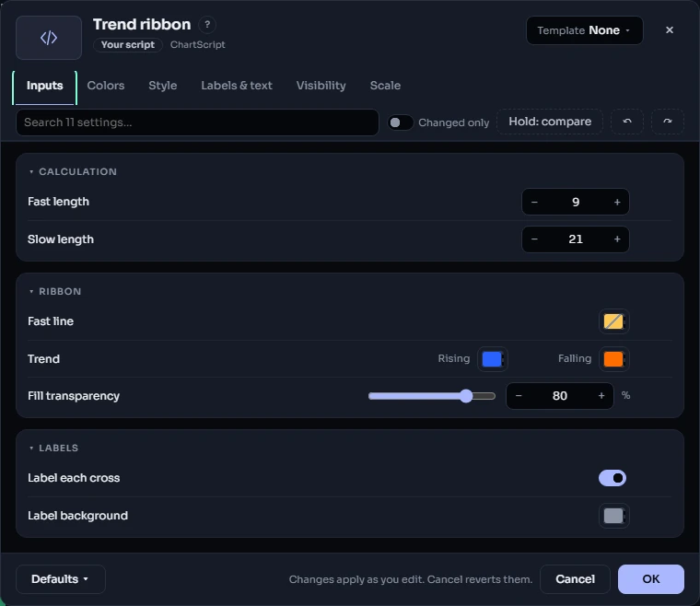Click the Fast length value 9
The width and height of the screenshot is (700, 606).
576,202
